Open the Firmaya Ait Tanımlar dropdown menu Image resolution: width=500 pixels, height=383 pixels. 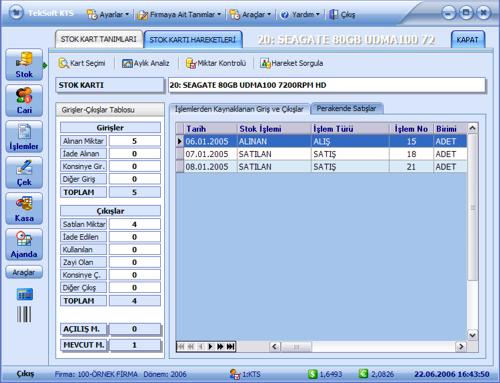click(179, 14)
